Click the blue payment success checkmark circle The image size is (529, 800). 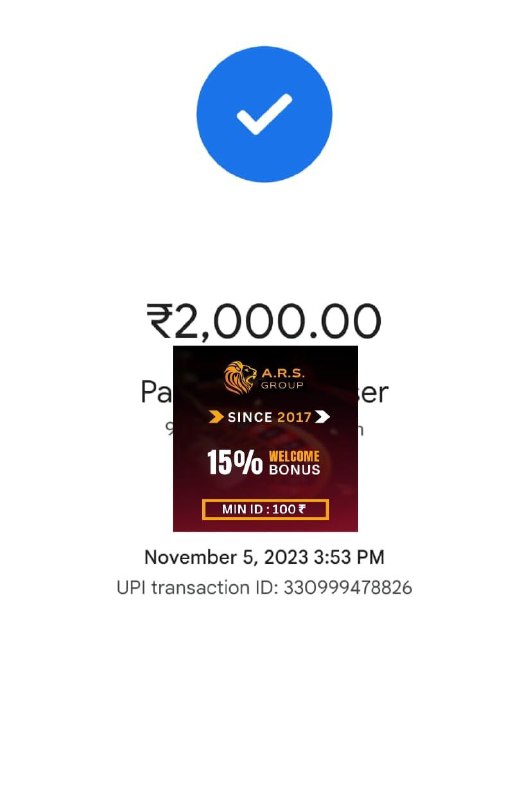[264, 114]
